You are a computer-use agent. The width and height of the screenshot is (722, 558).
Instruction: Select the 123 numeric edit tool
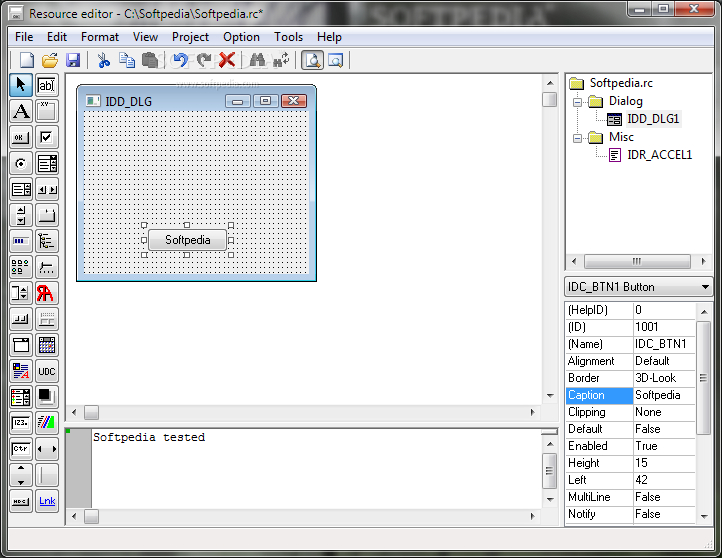click(21, 423)
